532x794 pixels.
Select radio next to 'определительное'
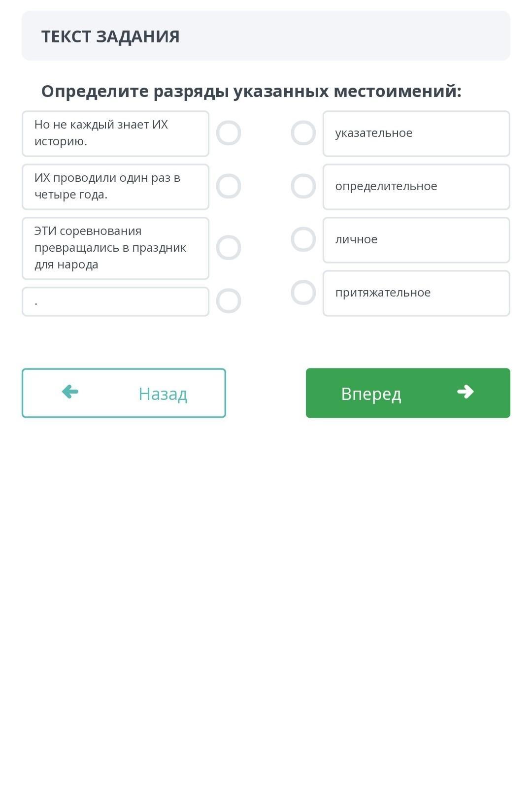[x=303, y=186]
